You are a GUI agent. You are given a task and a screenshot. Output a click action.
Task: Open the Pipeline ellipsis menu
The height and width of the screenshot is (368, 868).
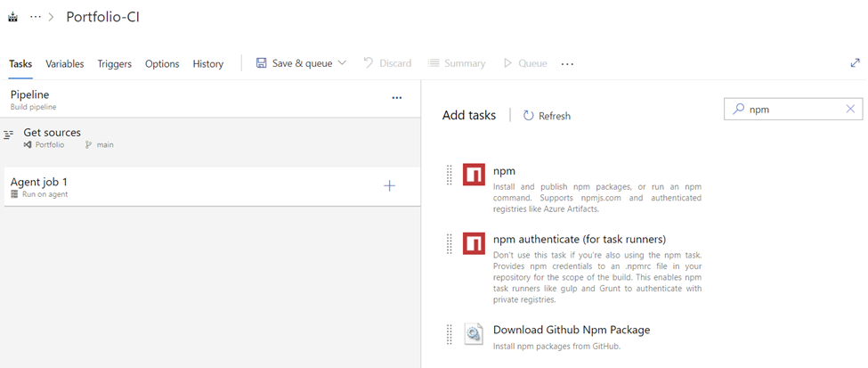pos(397,98)
